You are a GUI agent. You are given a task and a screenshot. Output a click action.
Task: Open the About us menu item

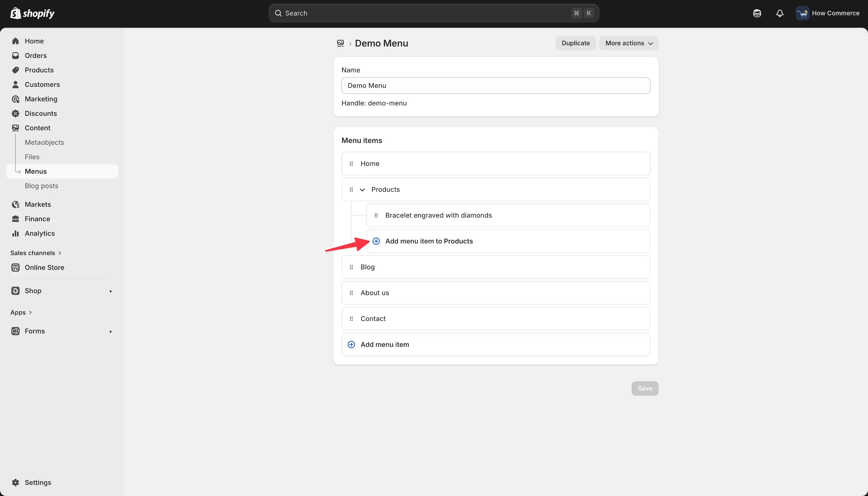[496, 293]
